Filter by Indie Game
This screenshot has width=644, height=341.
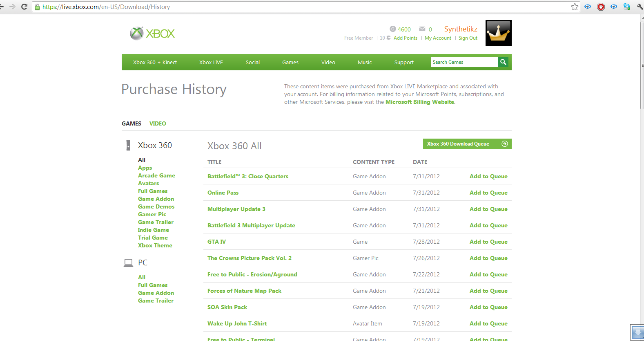point(153,230)
